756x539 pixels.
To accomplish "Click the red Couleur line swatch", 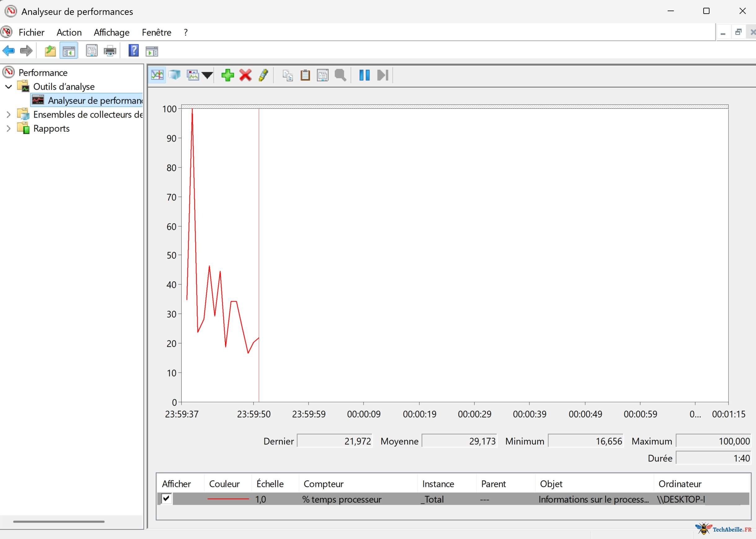I will pos(228,499).
